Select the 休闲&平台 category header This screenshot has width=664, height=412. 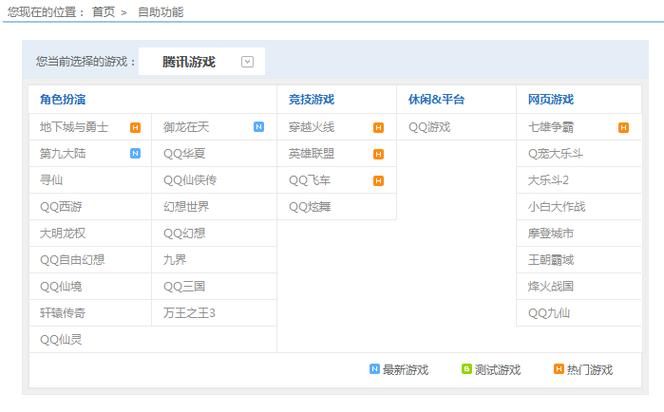coord(436,100)
